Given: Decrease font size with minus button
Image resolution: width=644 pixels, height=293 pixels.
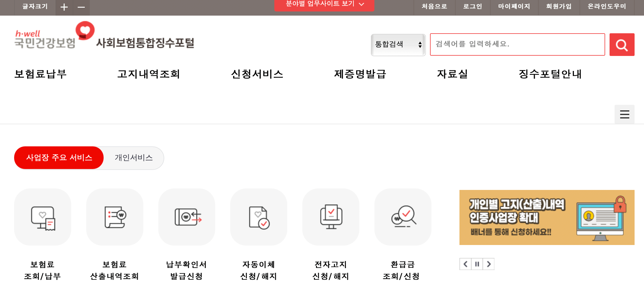Looking at the screenshot, I should pyautogui.click(x=81, y=7).
